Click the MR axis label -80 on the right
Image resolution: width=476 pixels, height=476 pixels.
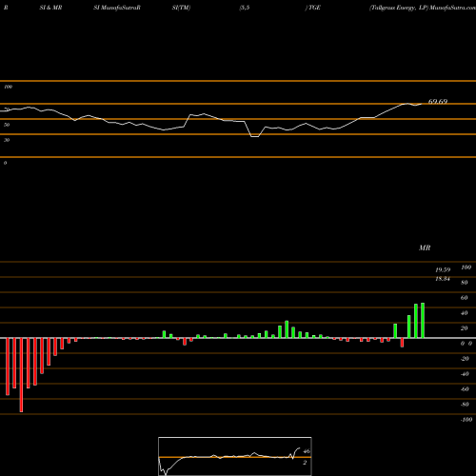(465, 405)
